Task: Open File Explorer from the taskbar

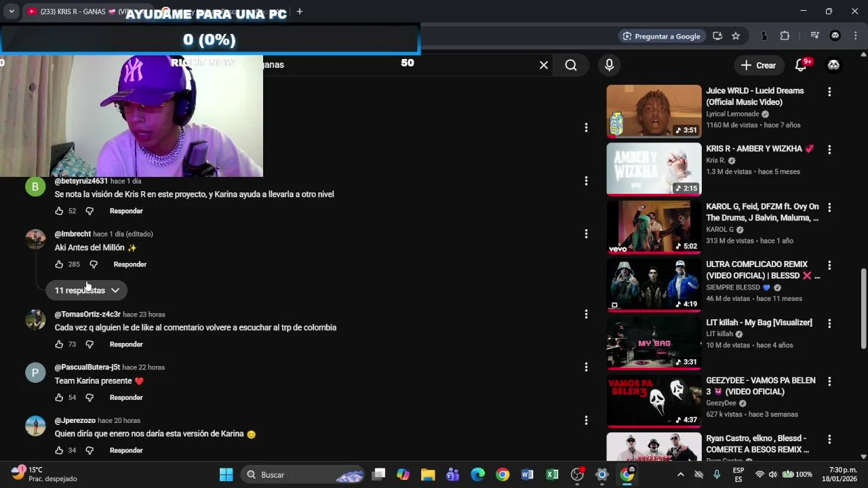Action: click(428, 474)
